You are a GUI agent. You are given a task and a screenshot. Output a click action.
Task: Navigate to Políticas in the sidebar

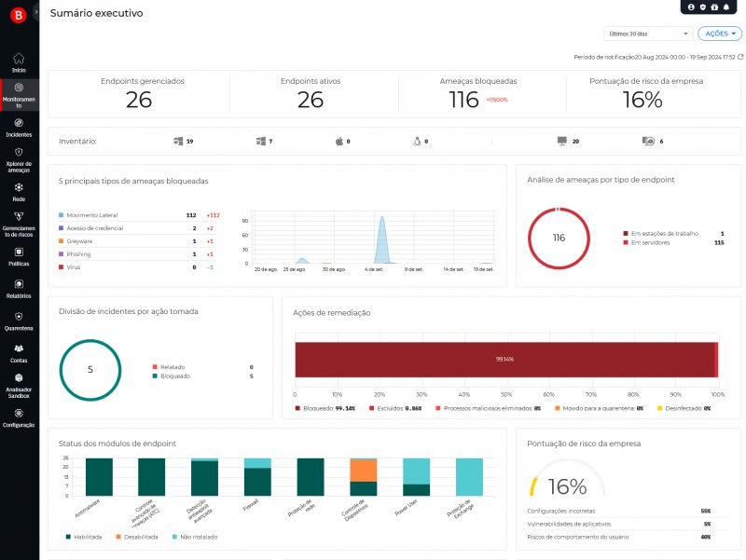coord(19,256)
